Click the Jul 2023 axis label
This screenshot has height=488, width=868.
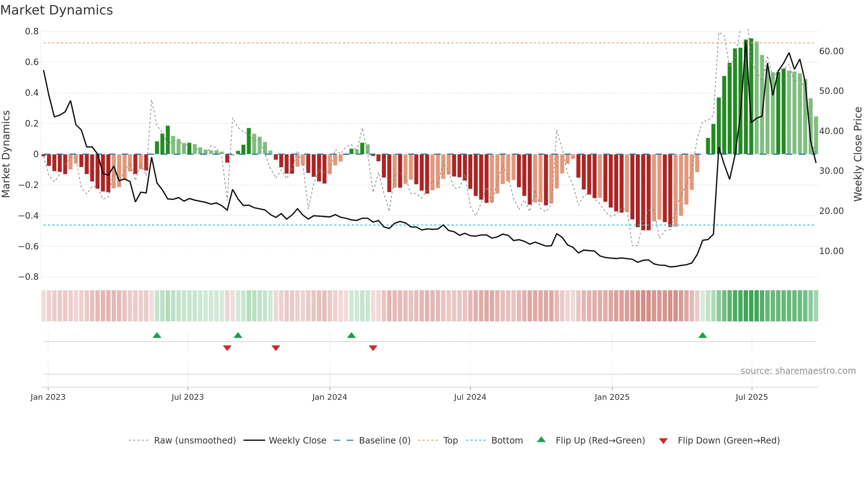(x=188, y=397)
